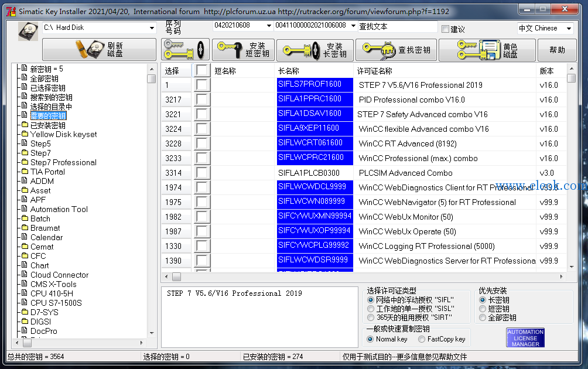Select 全部密钥 tree item
The height and width of the screenshot is (369, 588).
point(45,78)
